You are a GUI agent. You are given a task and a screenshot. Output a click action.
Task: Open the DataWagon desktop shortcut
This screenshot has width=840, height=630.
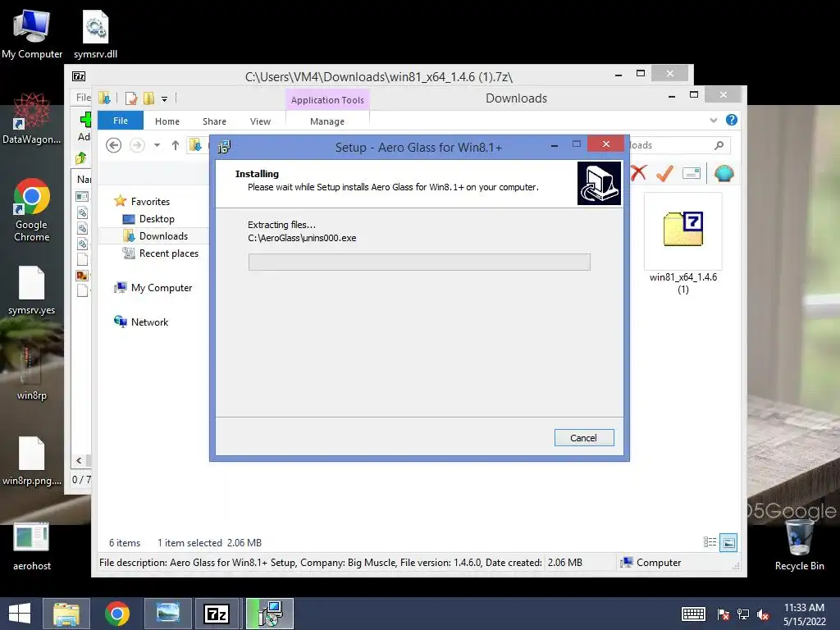coord(32,119)
